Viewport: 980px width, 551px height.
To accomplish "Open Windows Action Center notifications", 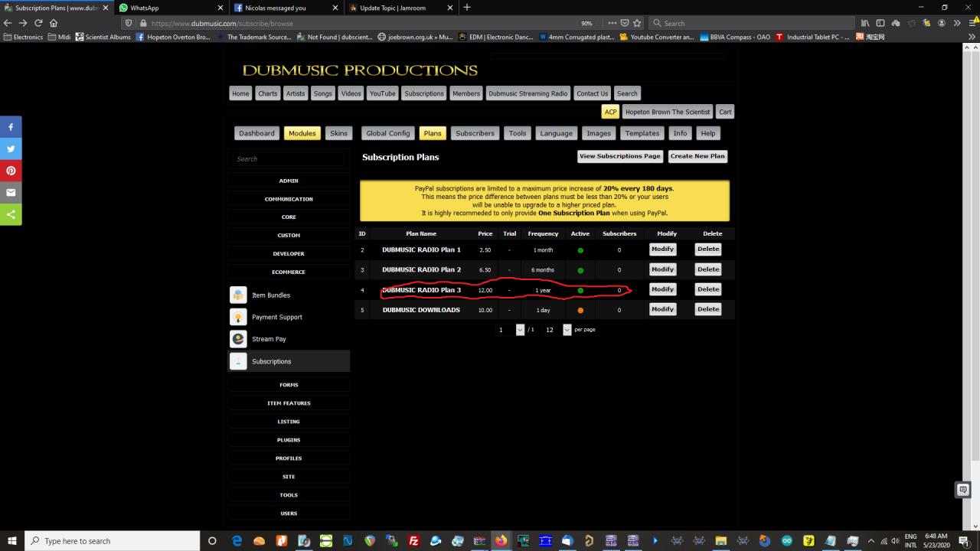I will (x=964, y=541).
